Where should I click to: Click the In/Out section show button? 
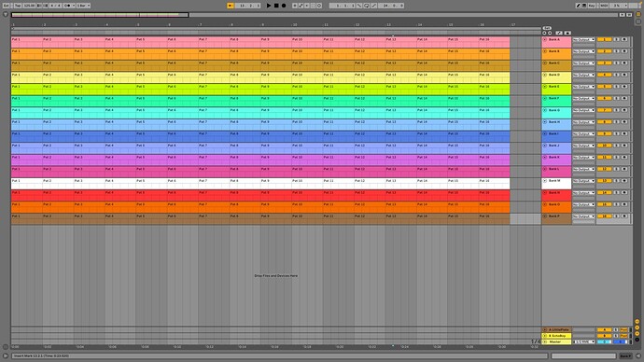pyautogui.click(x=637, y=321)
